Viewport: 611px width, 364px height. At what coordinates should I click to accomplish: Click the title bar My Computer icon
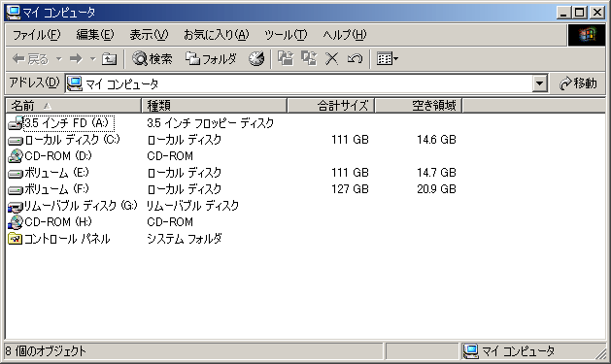[14, 13]
